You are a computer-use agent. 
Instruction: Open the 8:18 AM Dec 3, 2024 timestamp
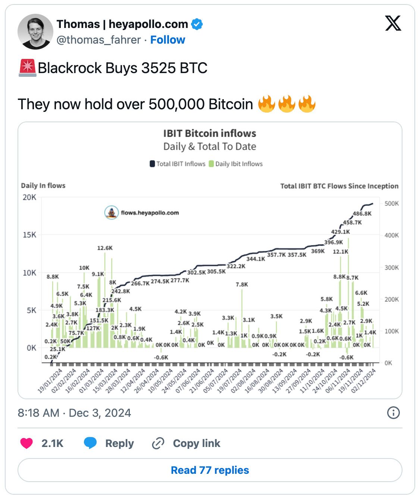74,413
